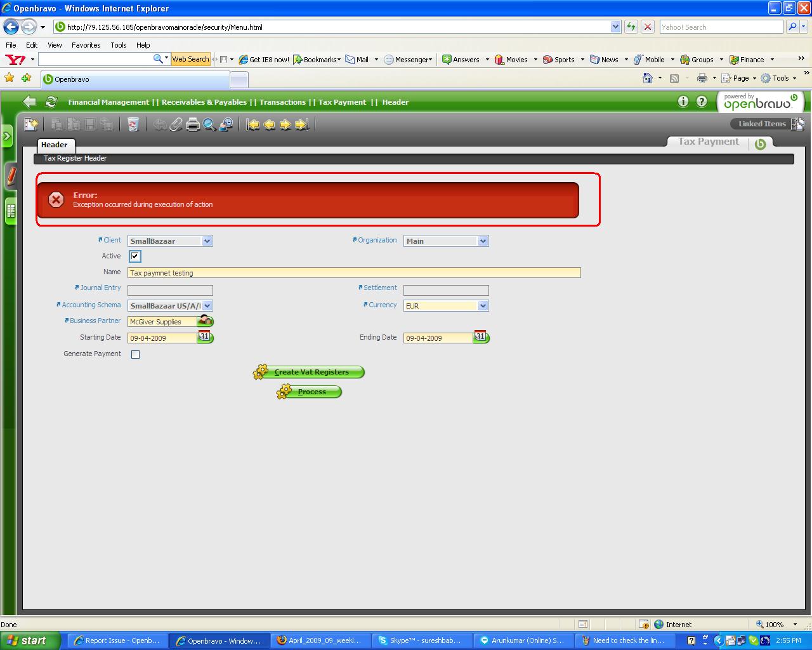812x650 pixels.
Task: Go to the first record arrow
Action: [253, 124]
